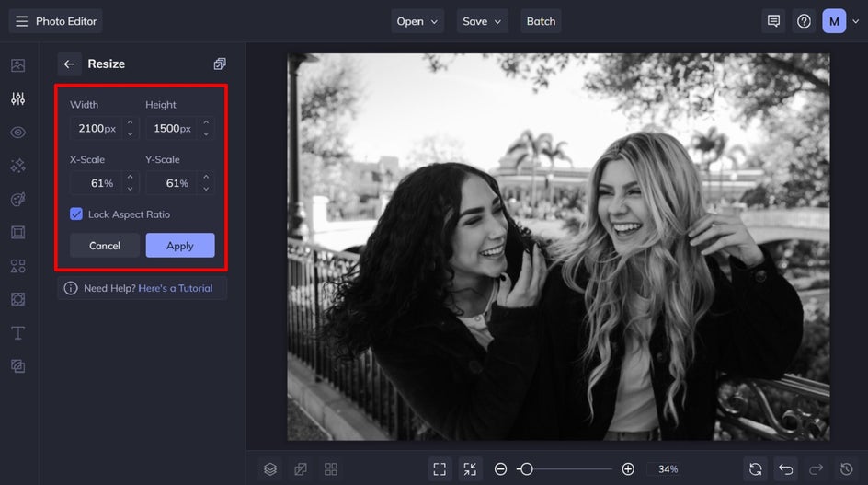Click the Cancel button
868x485 pixels.
[105, 246]
